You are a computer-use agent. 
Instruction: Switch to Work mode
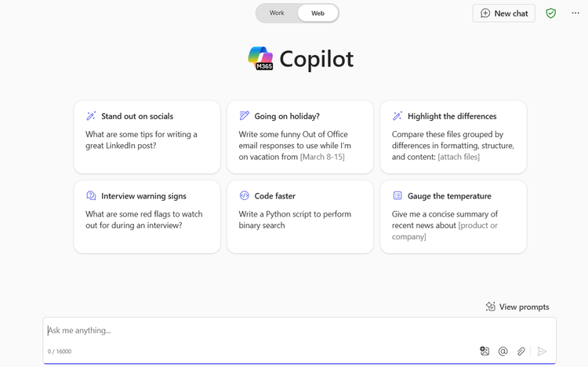277,13
